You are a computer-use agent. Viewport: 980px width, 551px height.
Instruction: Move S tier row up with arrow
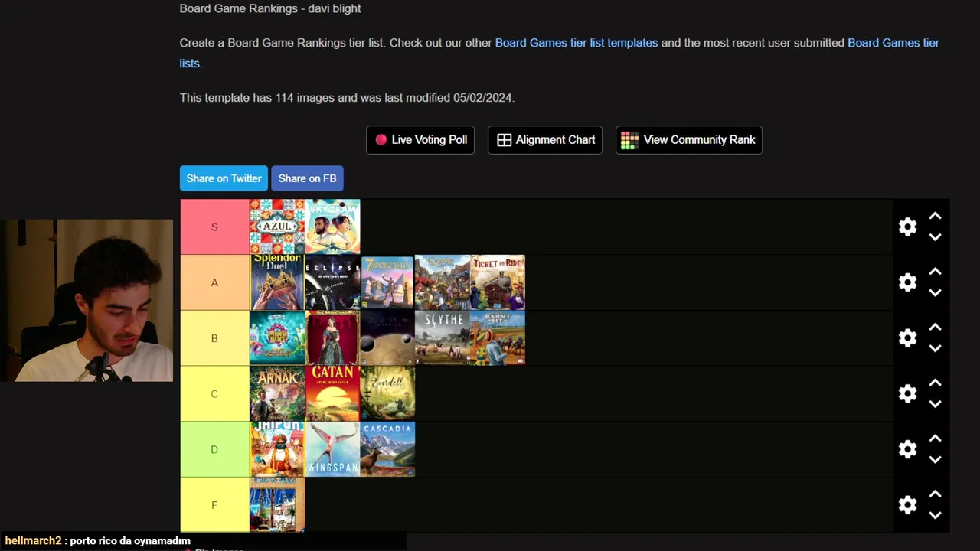935,217
